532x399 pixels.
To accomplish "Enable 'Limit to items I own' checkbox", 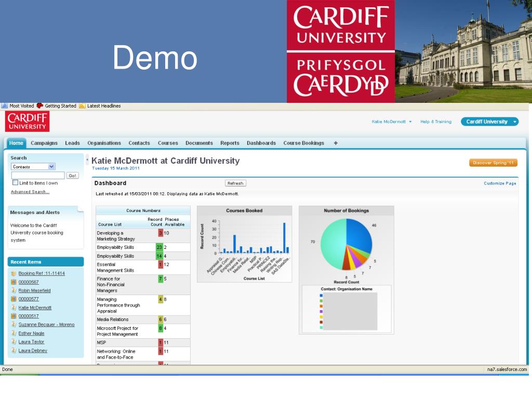I will pyautogui.click(x=15, y=182).
